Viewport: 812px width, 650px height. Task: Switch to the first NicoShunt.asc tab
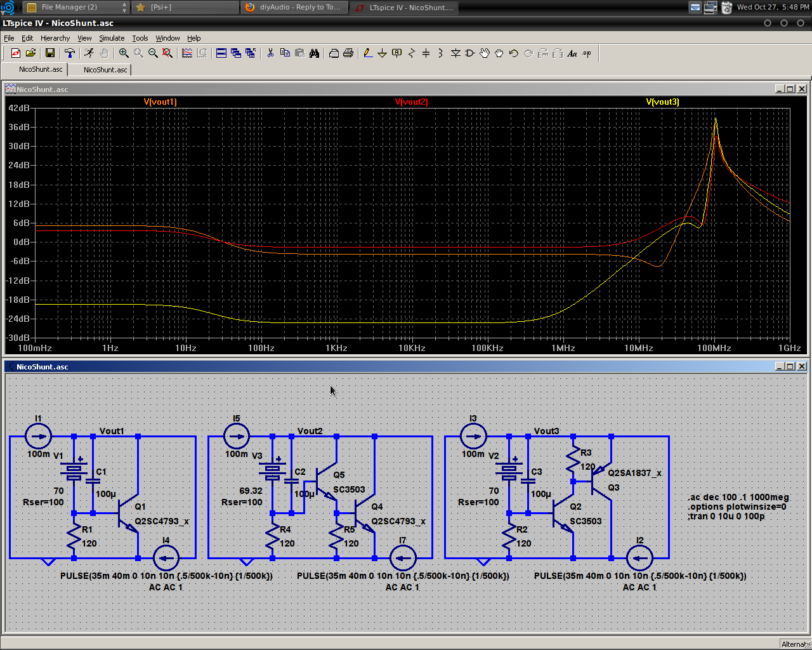41,69
